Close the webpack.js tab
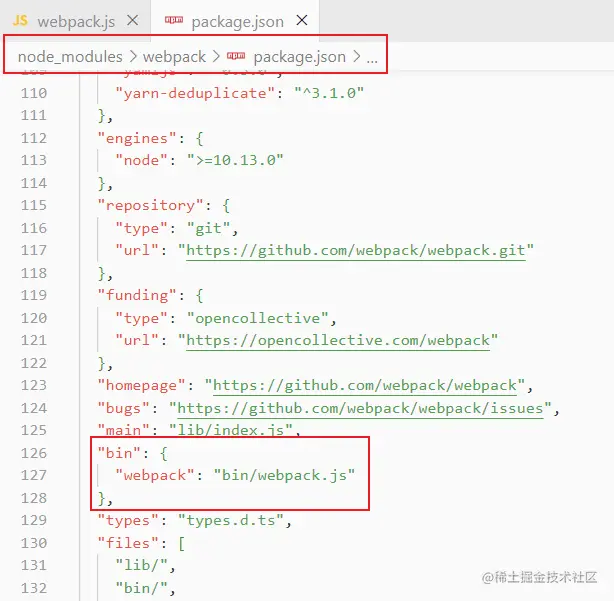Image resolution: width=614 pixels, height=601 pixels. pos(133,20)
